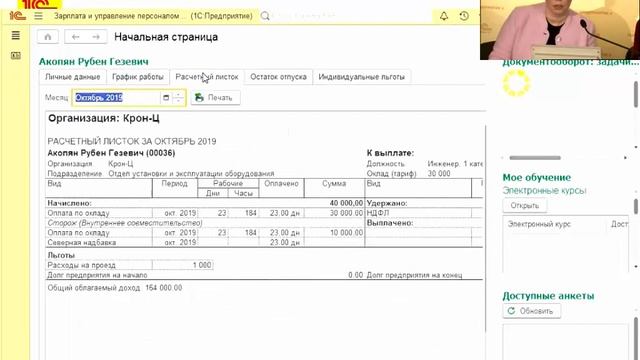This screenshot has width=640, height=360.
Task: Click month field stepper arrows
Action: click(x=178, y=98)
